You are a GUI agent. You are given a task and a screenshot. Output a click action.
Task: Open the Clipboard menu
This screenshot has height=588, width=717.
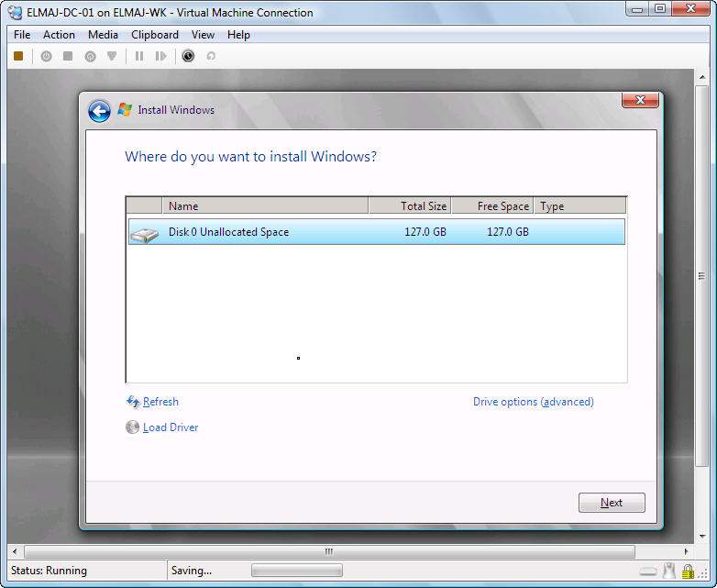click(155, 35)
